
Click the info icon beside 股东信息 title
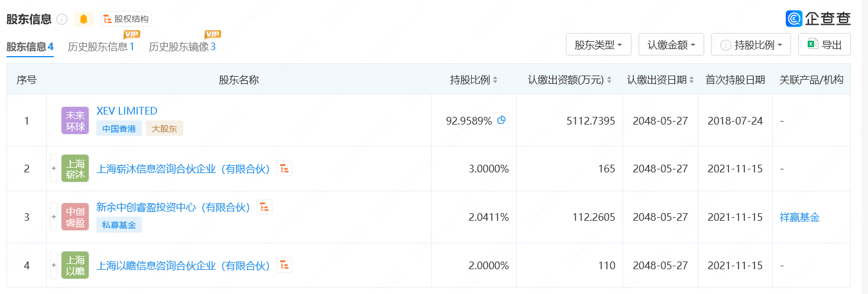pyautogui.click(x=62, y=19)
